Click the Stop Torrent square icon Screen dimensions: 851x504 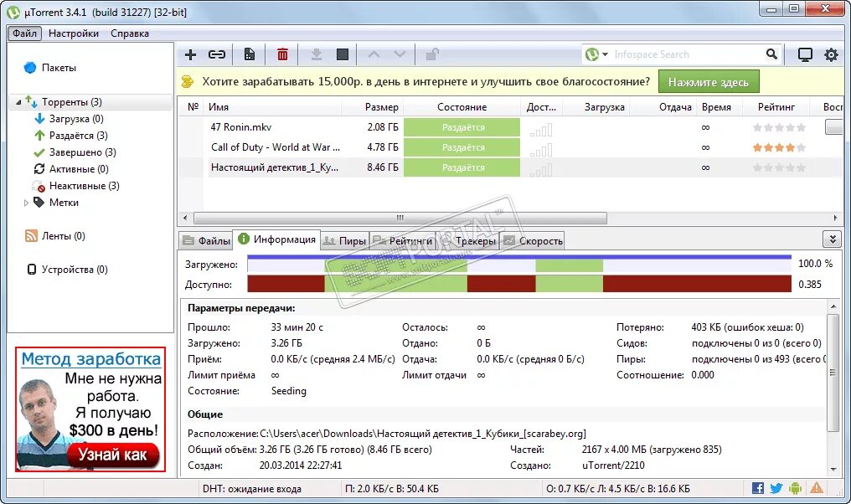tap(343, 54)
